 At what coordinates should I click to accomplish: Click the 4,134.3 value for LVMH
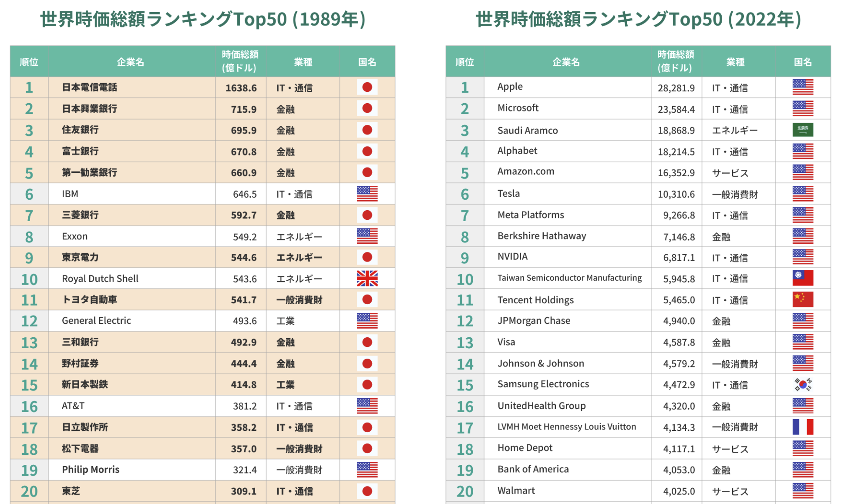pyautogui.click(x=679, y=427)
